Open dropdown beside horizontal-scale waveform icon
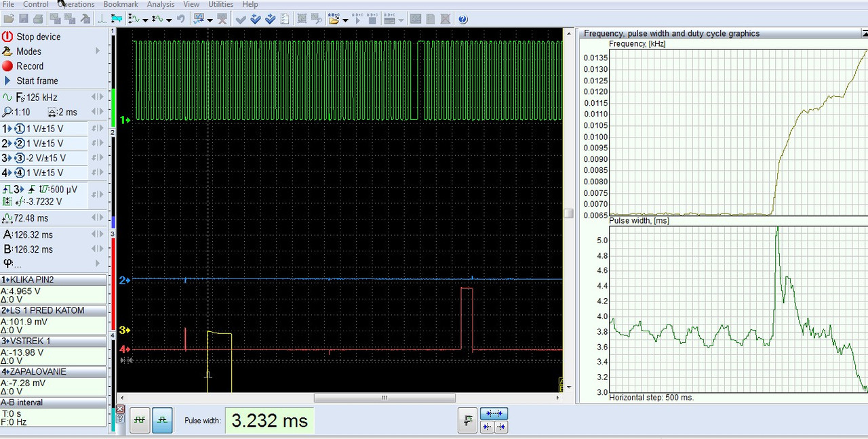 point(169,20)
